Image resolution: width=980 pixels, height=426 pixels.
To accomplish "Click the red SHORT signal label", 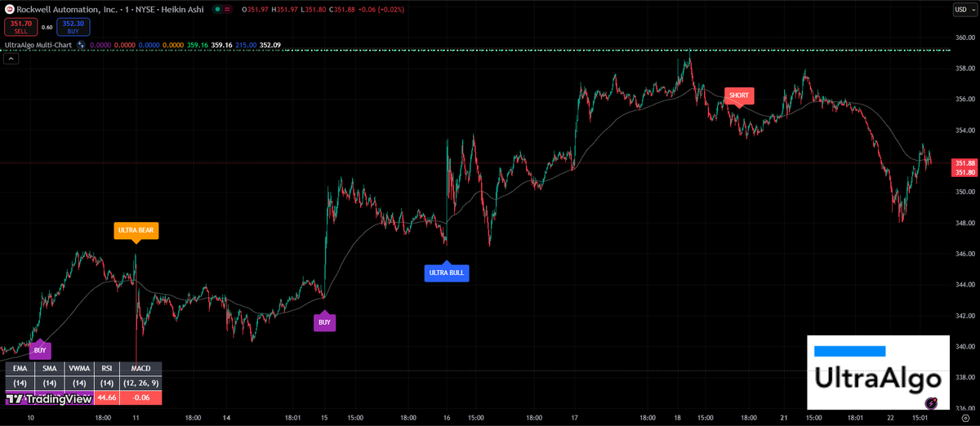I will point(739,95).
